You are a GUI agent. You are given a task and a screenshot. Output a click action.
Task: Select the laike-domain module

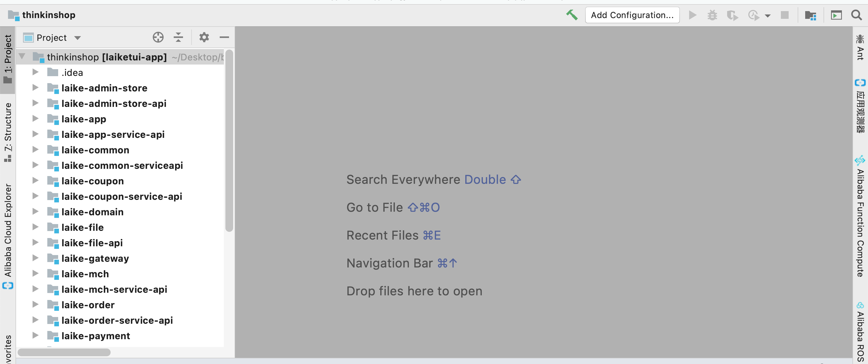pos(92,212)
